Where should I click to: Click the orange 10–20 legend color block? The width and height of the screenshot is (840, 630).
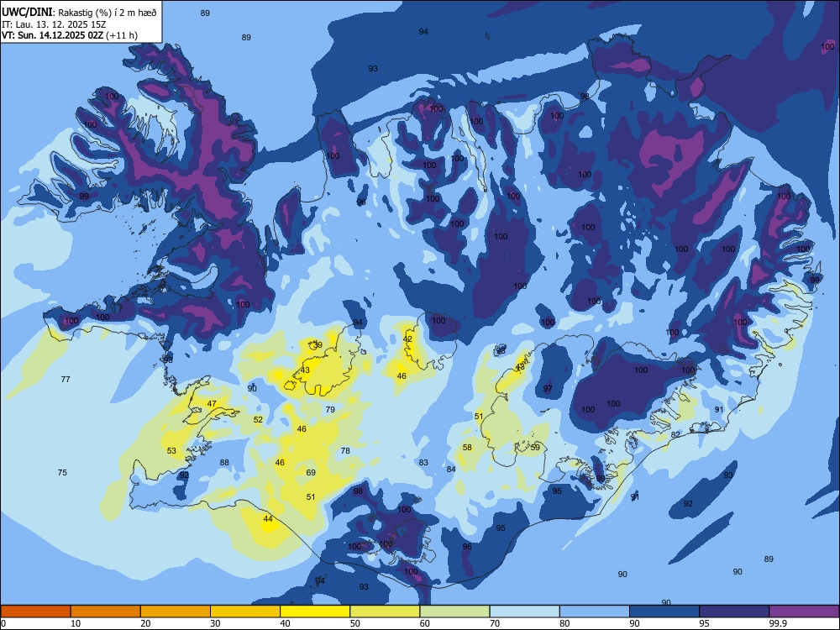click(106, 612)
